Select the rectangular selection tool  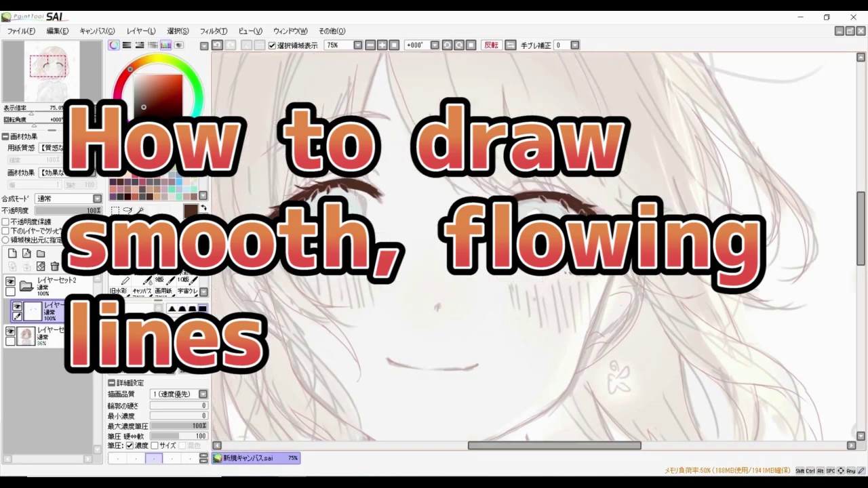click(115, 211)
